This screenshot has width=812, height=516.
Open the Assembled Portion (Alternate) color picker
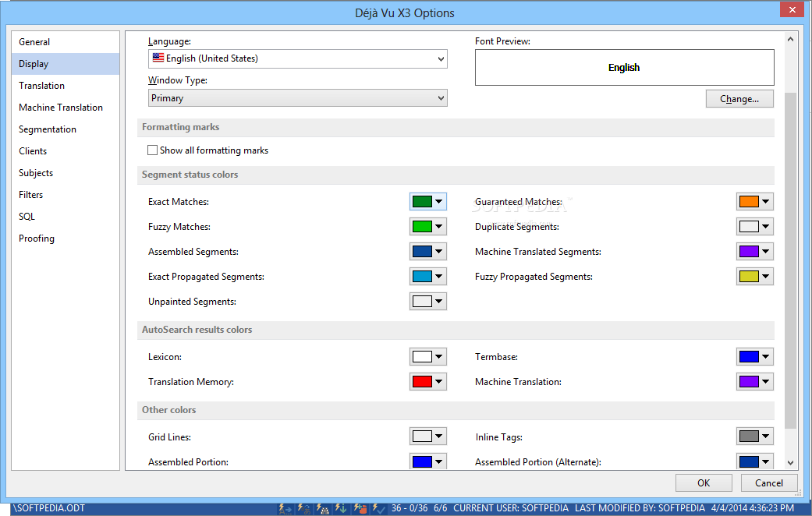(x=754, y=461)
